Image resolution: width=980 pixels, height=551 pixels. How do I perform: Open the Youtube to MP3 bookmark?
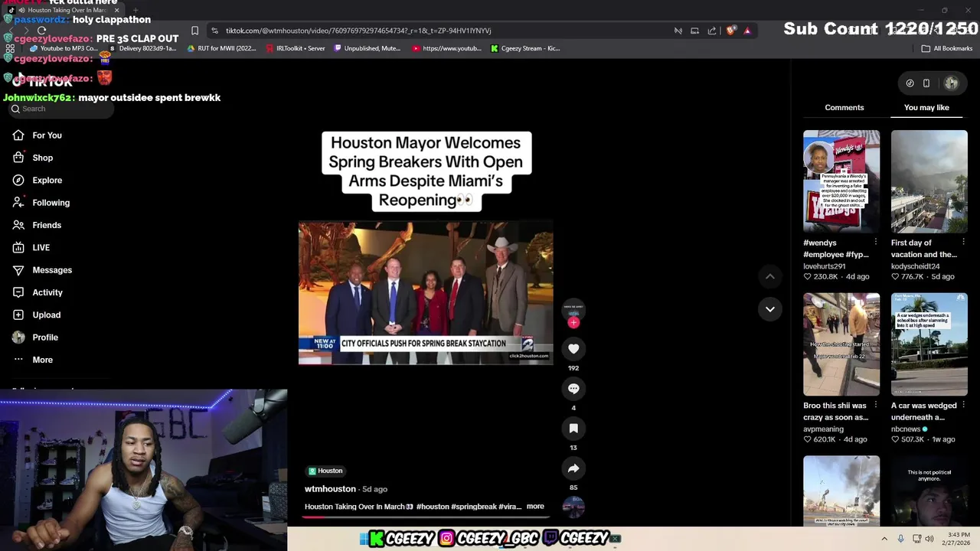pos(64,48)
